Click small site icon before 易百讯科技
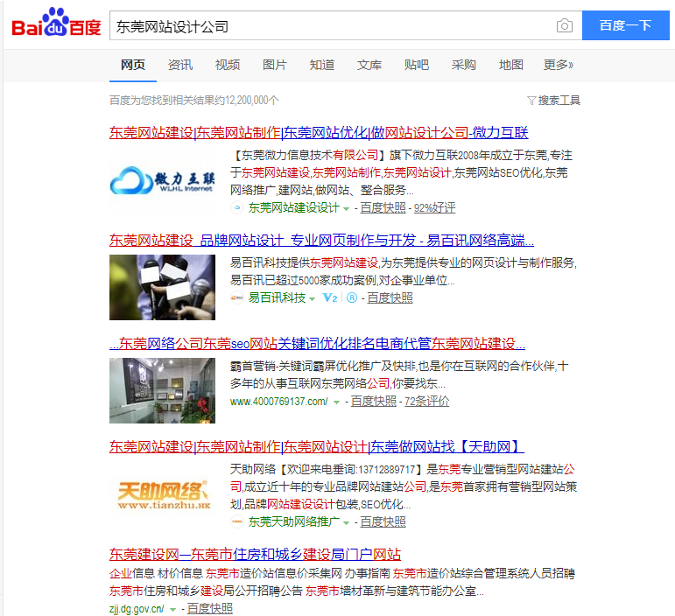 [236, 297]
